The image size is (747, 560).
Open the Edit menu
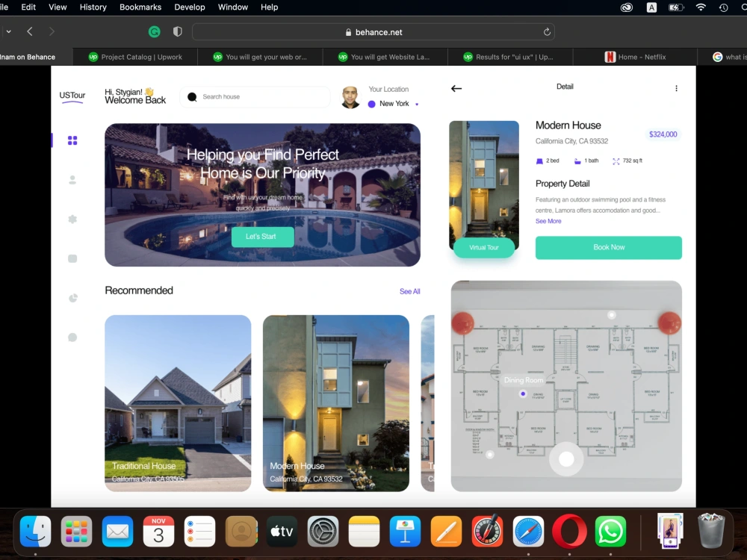(x=28, y=7)
